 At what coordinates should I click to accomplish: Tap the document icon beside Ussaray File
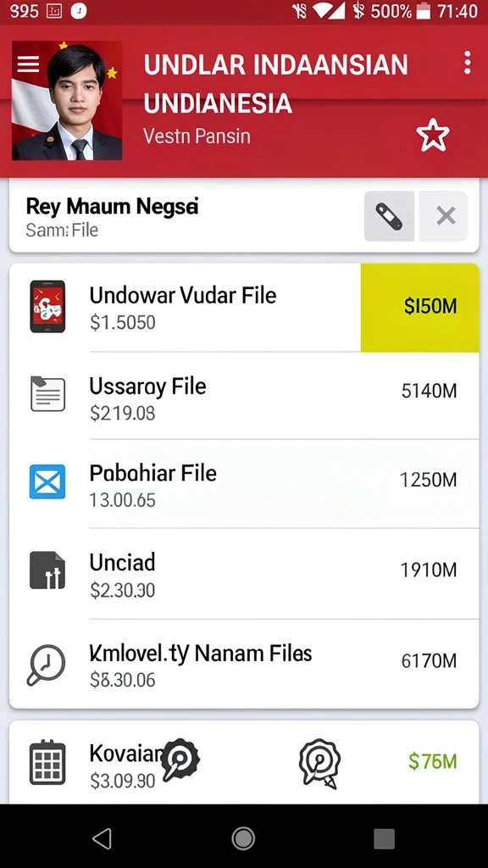click(x=47, y=393)
